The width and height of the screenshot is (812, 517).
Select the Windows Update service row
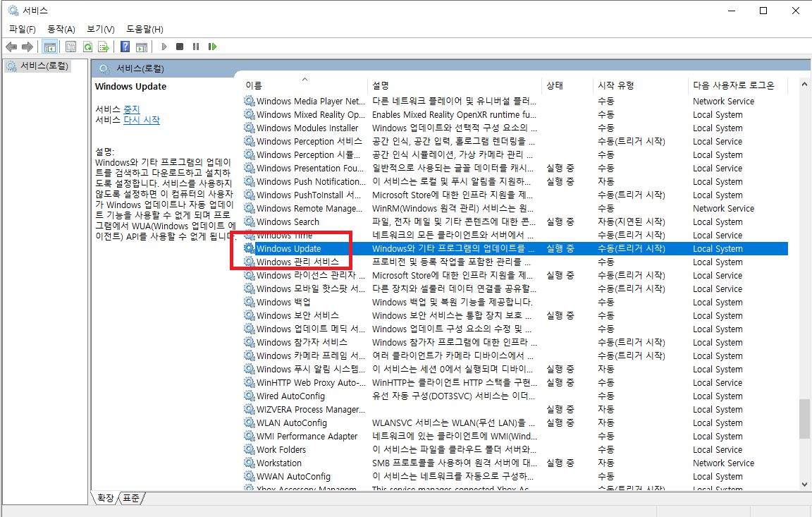[x=516, y=248]
